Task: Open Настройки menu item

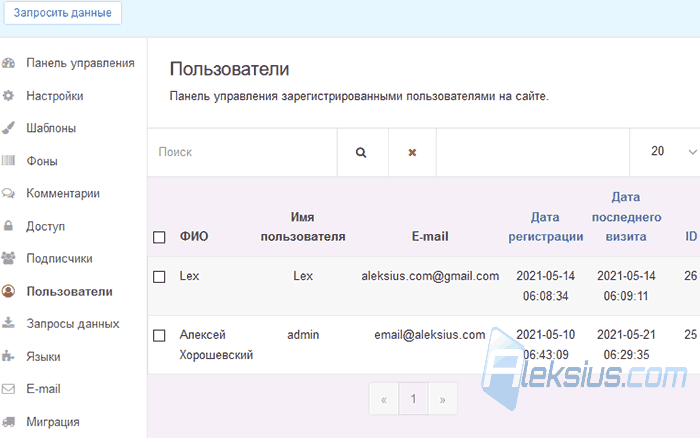Action: point(55,96)
